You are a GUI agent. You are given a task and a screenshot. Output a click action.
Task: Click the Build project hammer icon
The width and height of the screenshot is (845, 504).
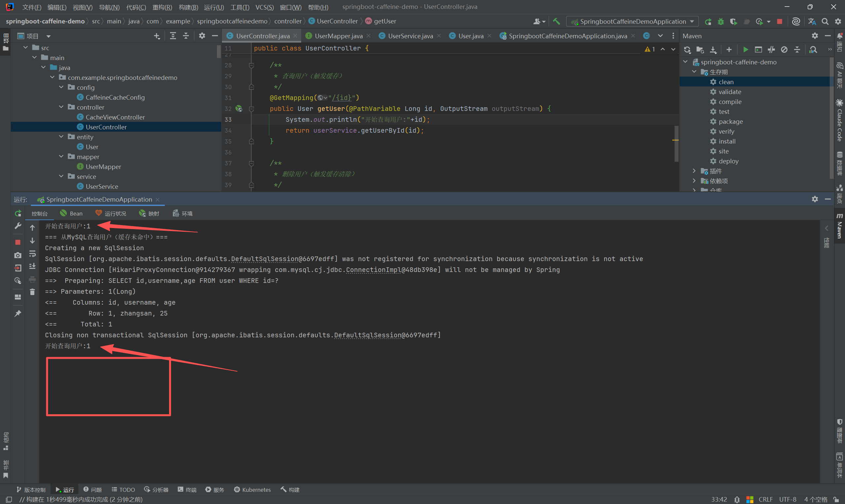(x=556, y=21)
